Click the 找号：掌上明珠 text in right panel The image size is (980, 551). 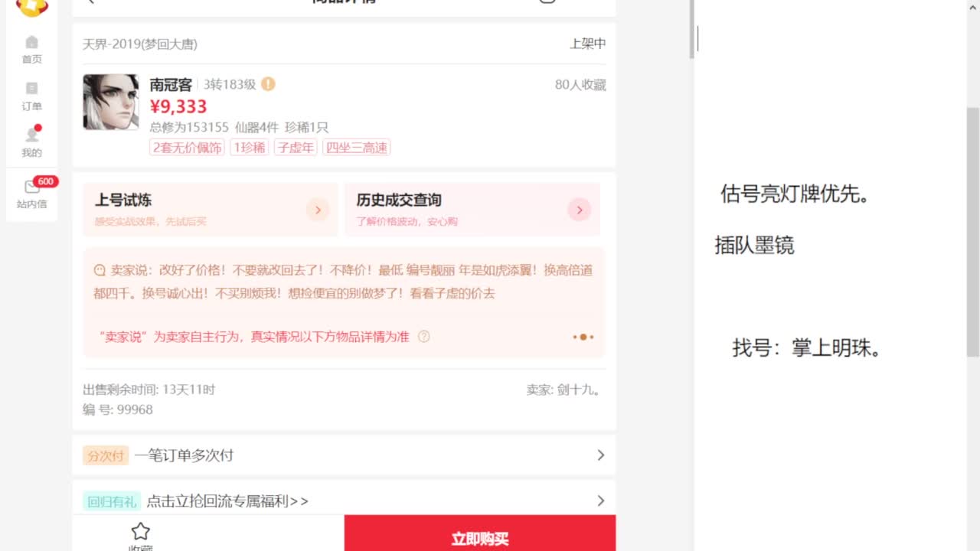pyautogui.click(x=808, y=348)
